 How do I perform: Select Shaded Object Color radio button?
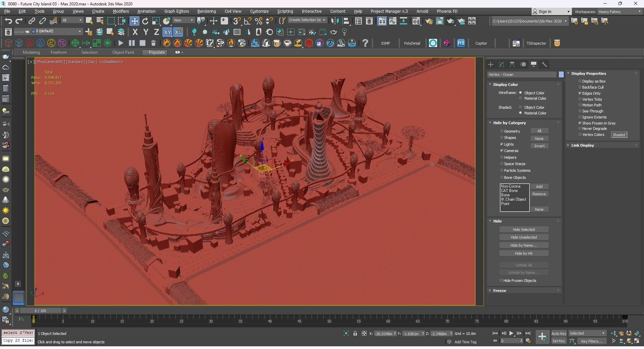tap(521, 107)
